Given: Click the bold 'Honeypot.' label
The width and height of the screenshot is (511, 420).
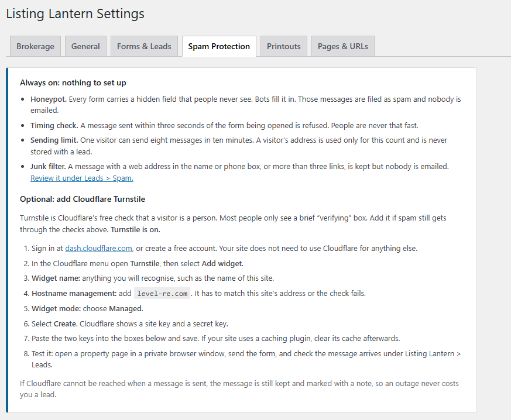Looking at the screenshot, I should click(x=49, y=99).
